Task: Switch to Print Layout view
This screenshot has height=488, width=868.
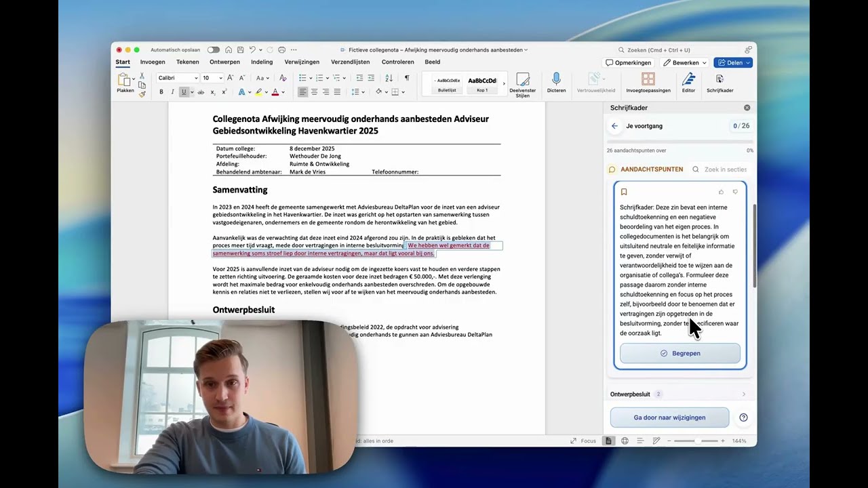Action: 608,441
